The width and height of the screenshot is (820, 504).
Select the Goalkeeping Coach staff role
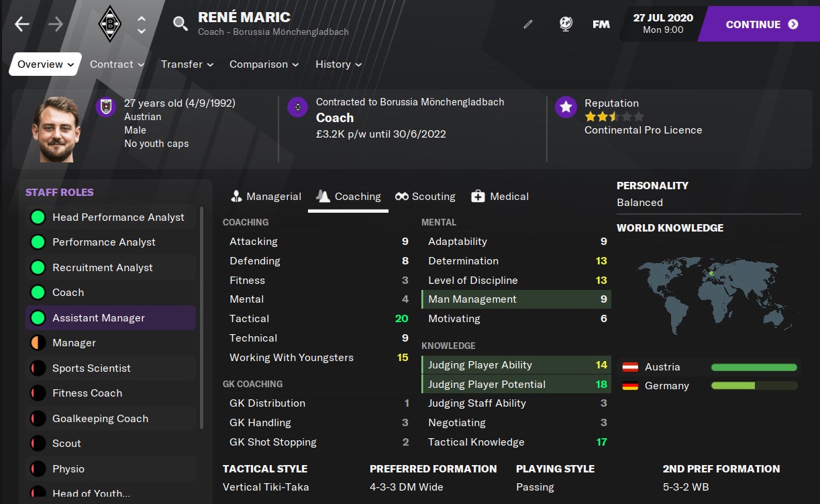[x=111, y=419]
